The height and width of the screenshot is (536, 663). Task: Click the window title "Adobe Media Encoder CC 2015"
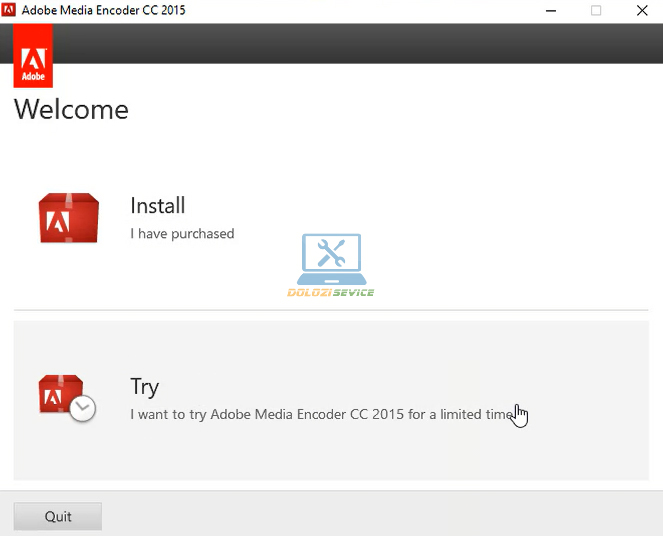(x=104, y=11)
